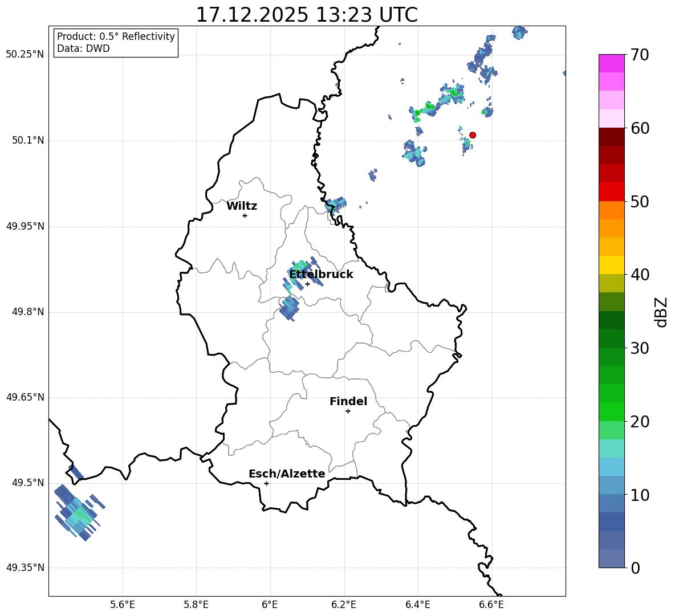Select the Esch/Alzette city label
675x616 pixels.
pos(287,474)
